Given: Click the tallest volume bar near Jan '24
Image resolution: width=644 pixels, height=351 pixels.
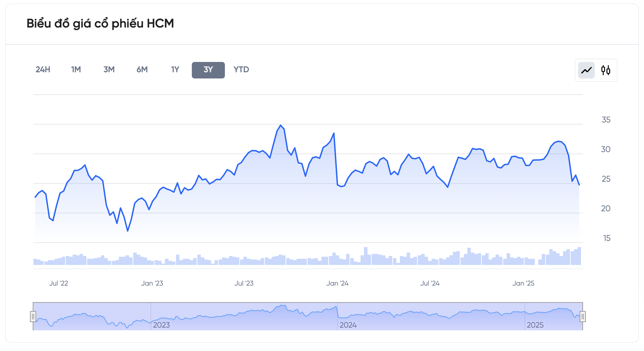Looking at the screenshot, I should pyautogui.click(x=366, y=256).
